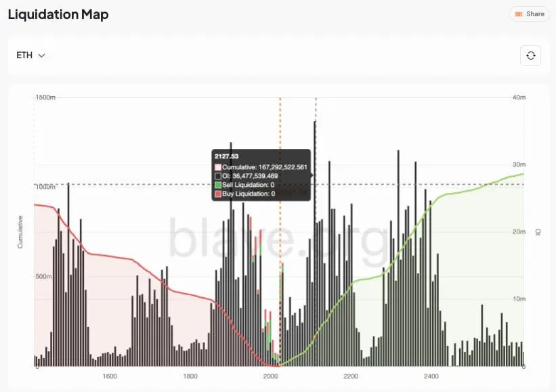Click the 40m label on the right axis
Screen dimensions: 556x392
(519, 98)
